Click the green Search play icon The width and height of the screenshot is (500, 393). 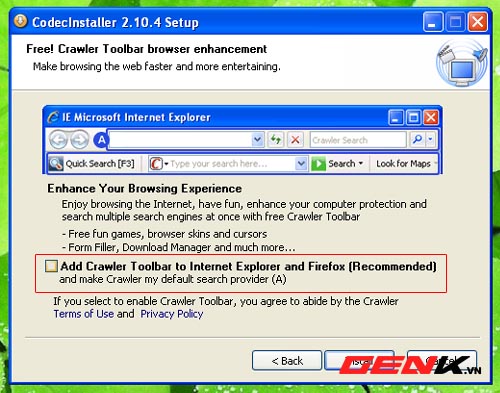[x=318, y=164]
